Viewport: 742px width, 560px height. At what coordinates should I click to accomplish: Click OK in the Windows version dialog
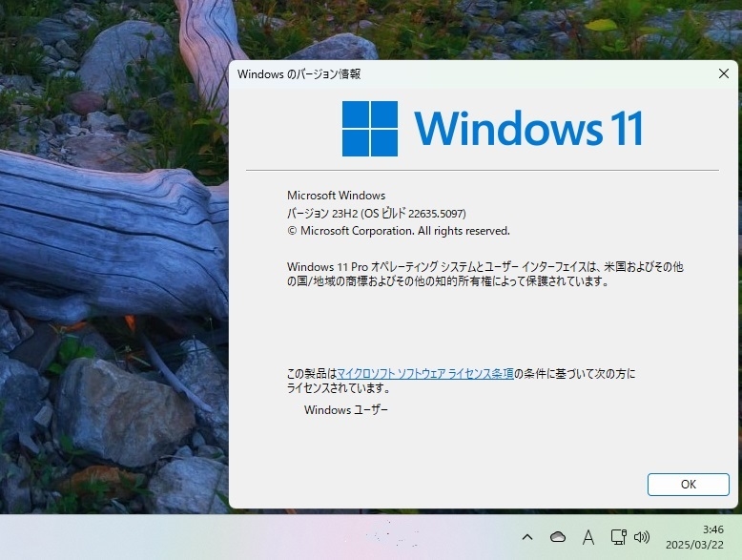(688, 485)
